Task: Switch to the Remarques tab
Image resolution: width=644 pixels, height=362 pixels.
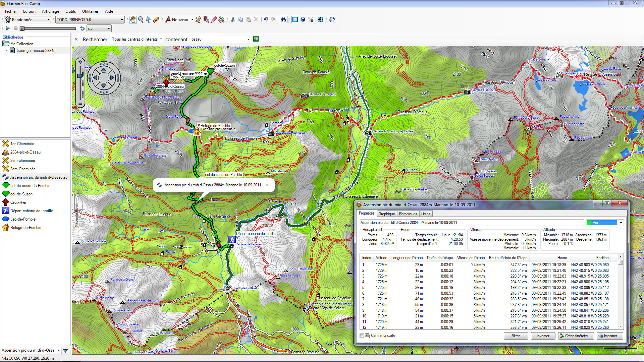Action: [408, 214]
